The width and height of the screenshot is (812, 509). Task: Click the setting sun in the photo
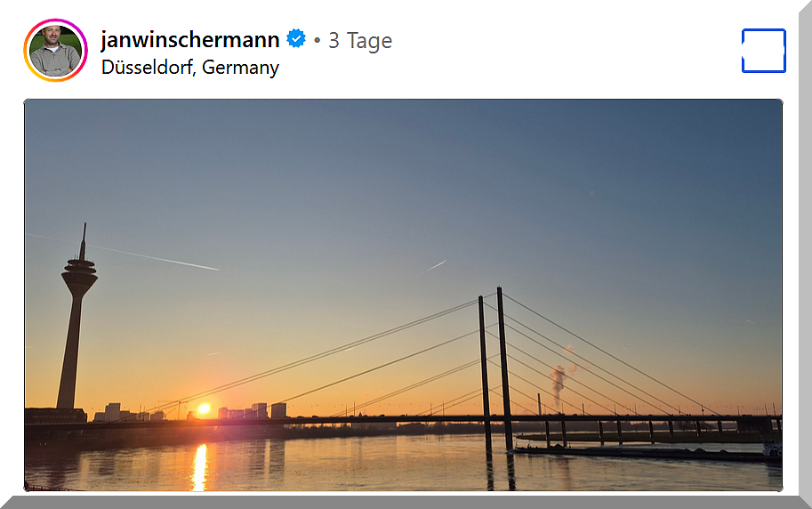(205, 408)
